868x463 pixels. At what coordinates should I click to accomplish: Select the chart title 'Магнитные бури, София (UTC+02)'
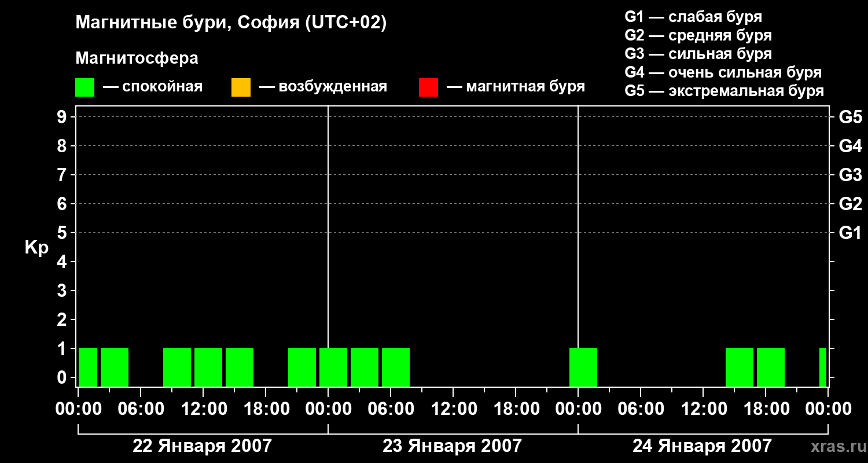point(231,23)
